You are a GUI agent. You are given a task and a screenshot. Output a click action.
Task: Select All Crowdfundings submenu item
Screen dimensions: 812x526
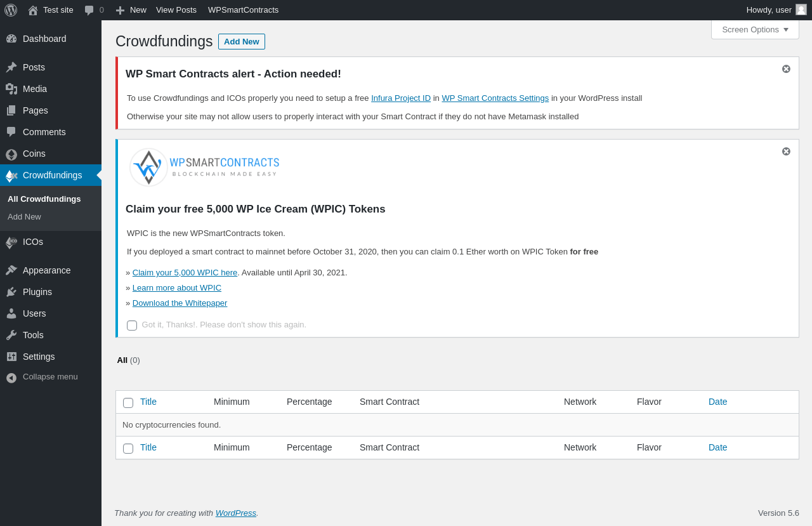point(44,199)
